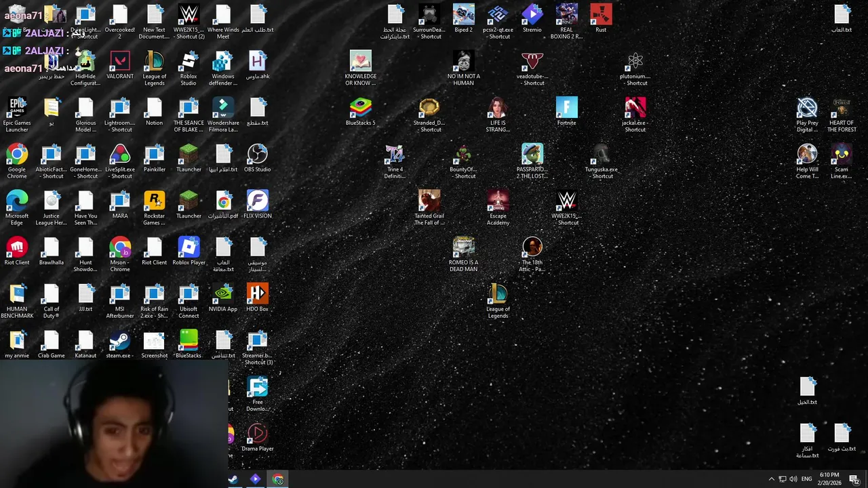Select the Risk of Rain 2.exe shortcut
Screen dimensions: 868x488
click(154, 300)
